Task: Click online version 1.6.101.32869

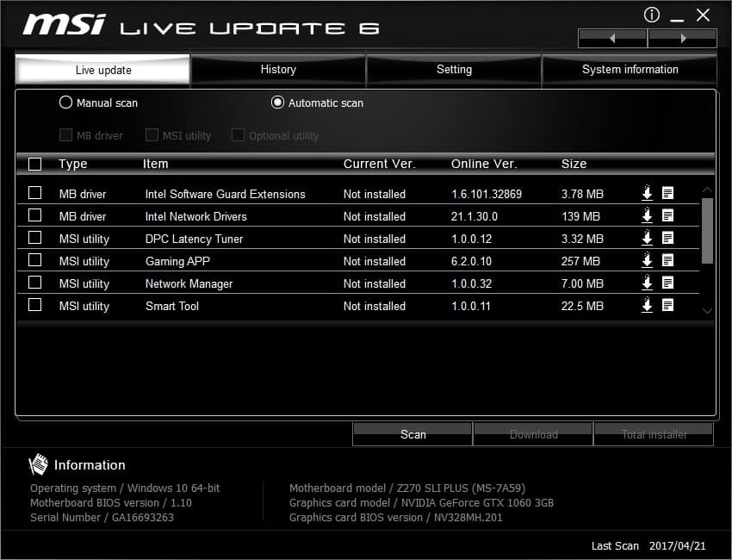Action: pos(487,194)
